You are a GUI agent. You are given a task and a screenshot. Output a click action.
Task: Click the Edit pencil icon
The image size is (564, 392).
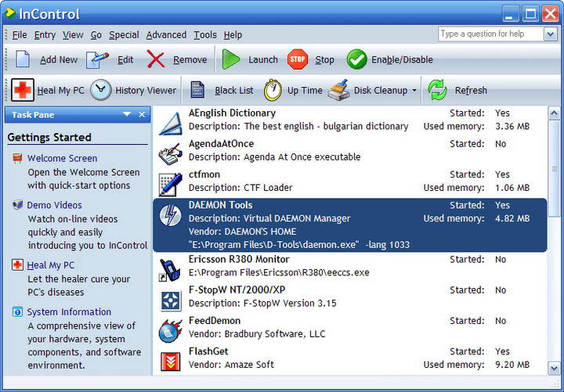97,59
